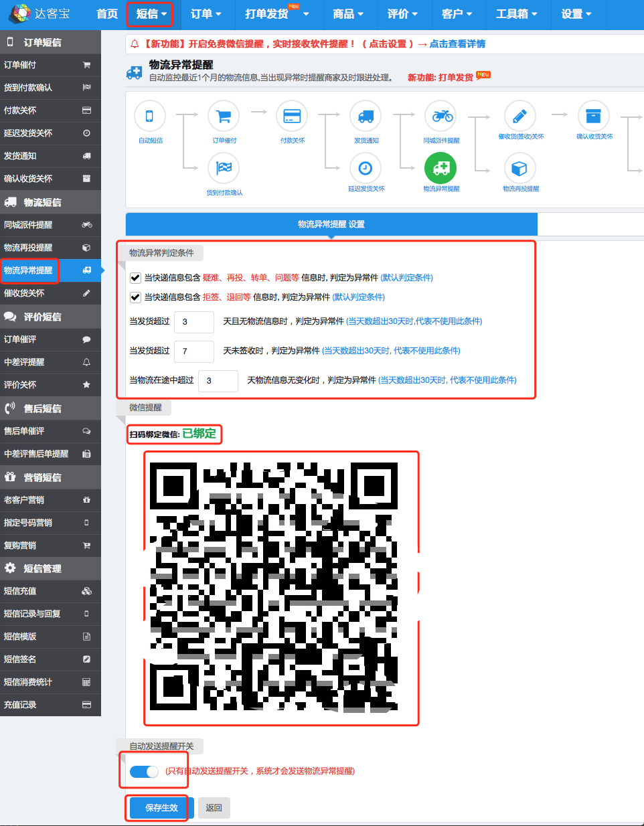The width and height of the screenshot is (644, 826).
Task: Open the 同城派件提醒 motorcycle icon in flow
Action: click(440, 116)
